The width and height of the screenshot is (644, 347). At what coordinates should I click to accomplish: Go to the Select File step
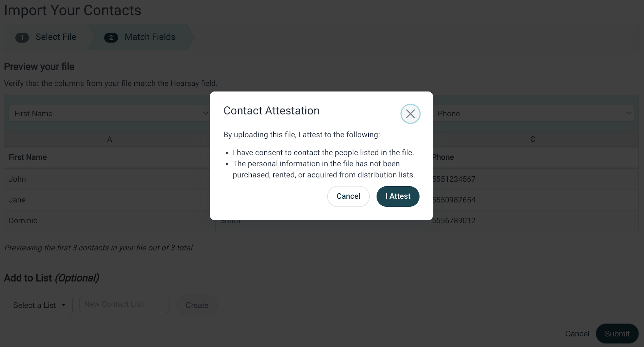[46, 37]
